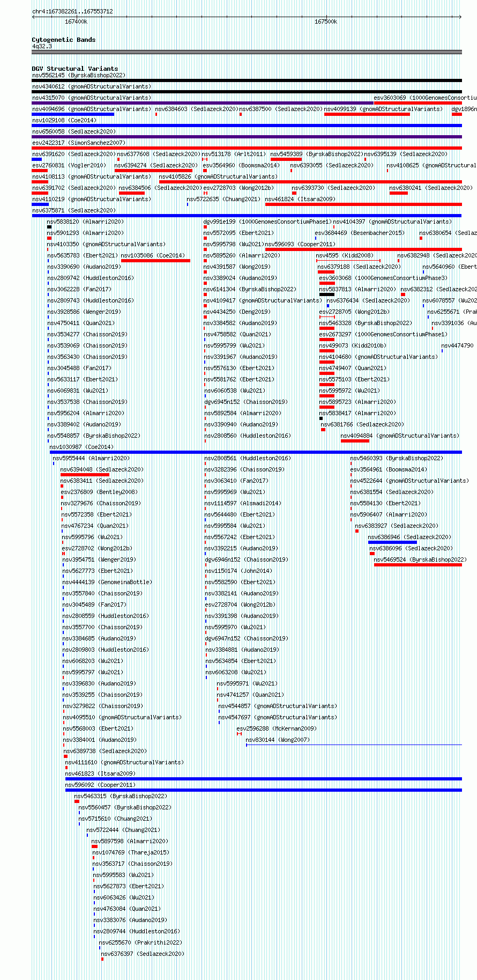The image size is (477, 980).
Task: Click the nsv5469524 (ByrskaBishop2022) label
Action: (x=420, y=559)
